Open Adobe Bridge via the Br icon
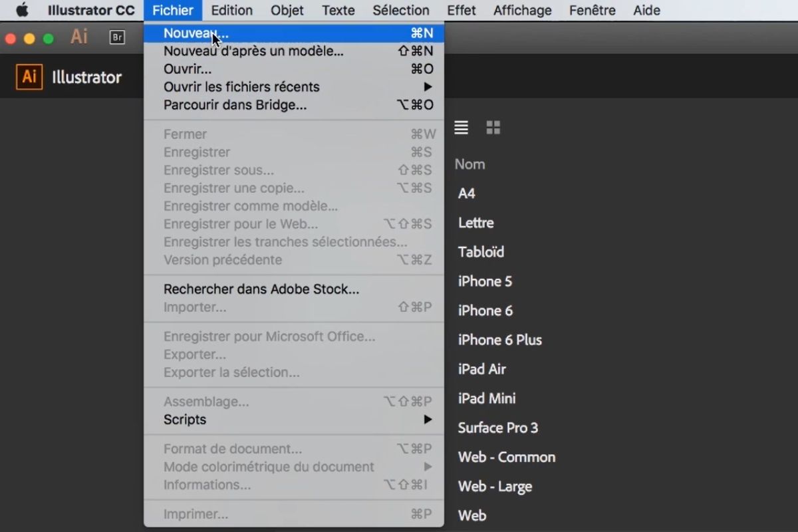Viewport: 798px width, 532px height. point(117,38)
